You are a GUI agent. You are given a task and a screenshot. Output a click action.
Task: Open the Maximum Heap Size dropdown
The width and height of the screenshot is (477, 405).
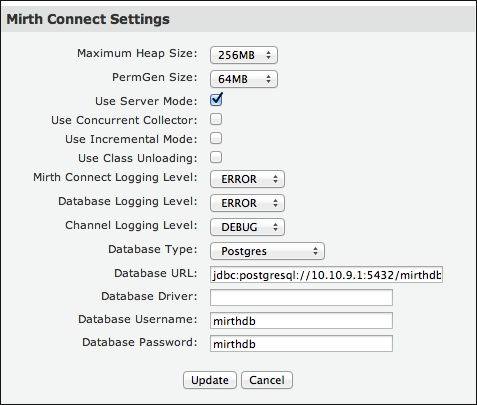coord(244,55)
